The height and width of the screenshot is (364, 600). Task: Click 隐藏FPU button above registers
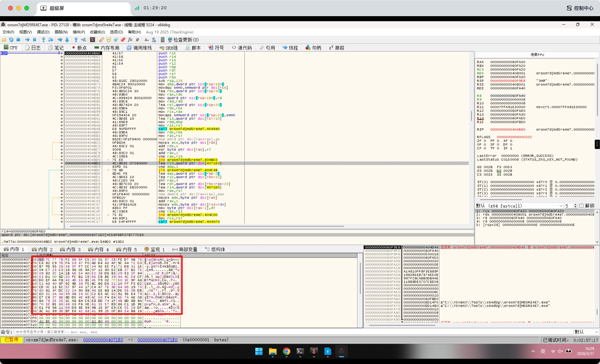click(x=537, y=55)
